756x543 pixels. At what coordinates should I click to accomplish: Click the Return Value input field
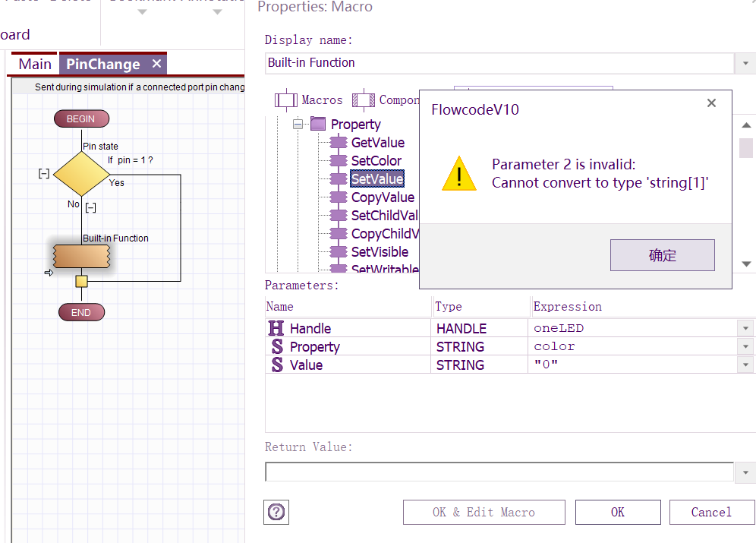pos(499,472)
